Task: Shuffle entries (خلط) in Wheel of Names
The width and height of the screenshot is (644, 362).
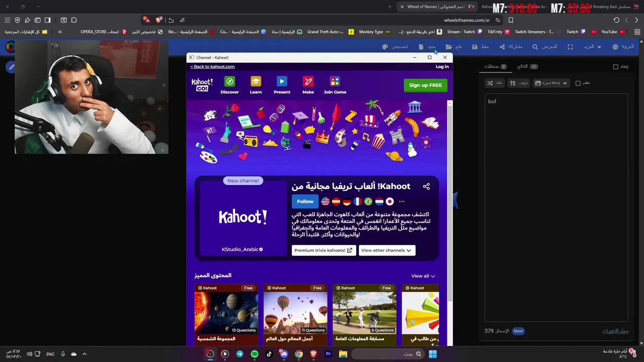Action: tap(495, 83)
